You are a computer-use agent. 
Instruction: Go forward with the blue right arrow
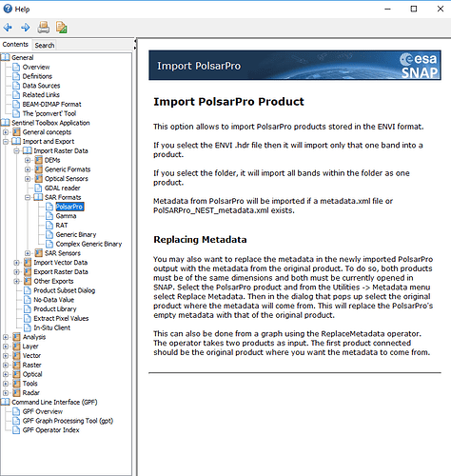point(26,28)
